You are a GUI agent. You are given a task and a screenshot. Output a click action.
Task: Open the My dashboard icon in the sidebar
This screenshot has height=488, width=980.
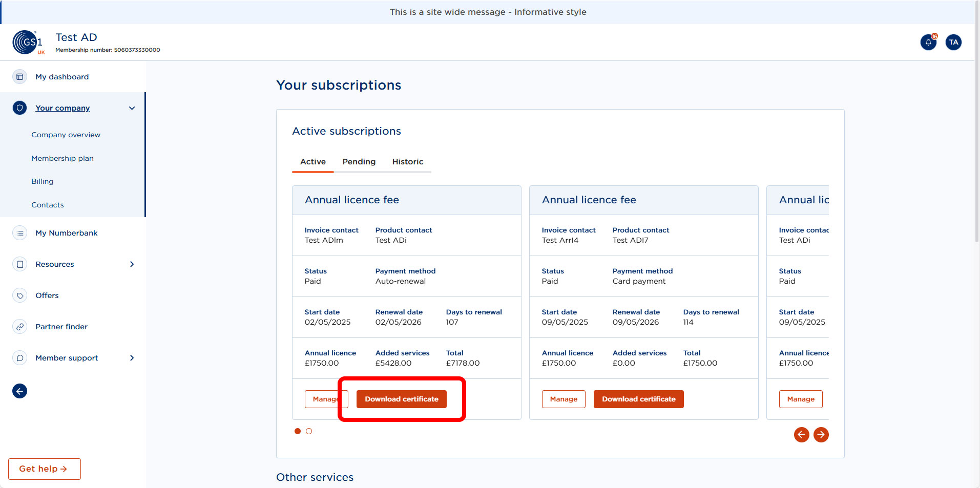[19, 76]
